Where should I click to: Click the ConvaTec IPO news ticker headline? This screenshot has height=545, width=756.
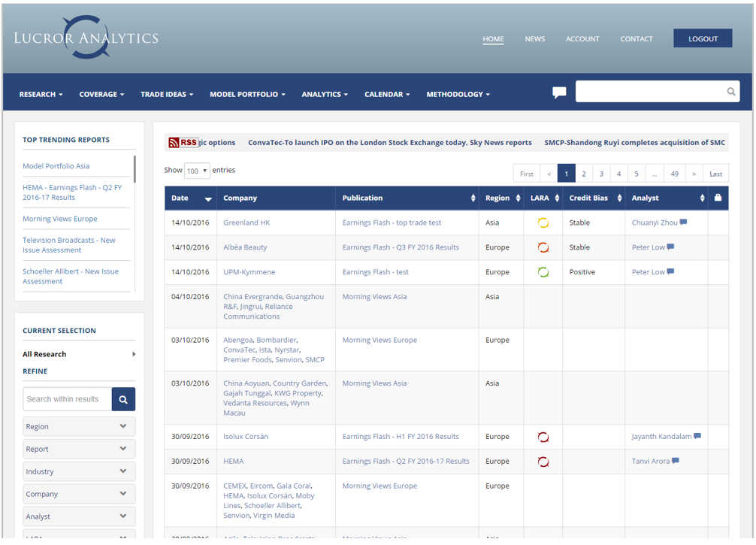pos(389,143)
